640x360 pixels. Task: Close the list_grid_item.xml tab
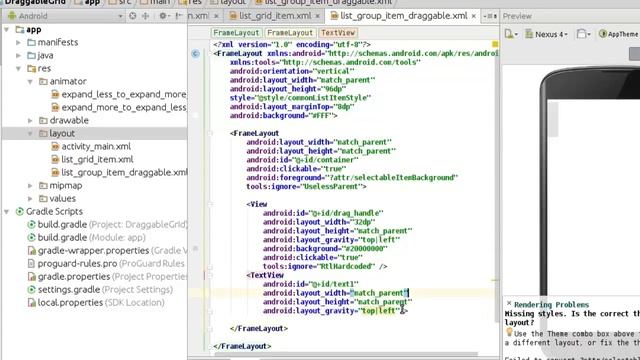[318, 16]
